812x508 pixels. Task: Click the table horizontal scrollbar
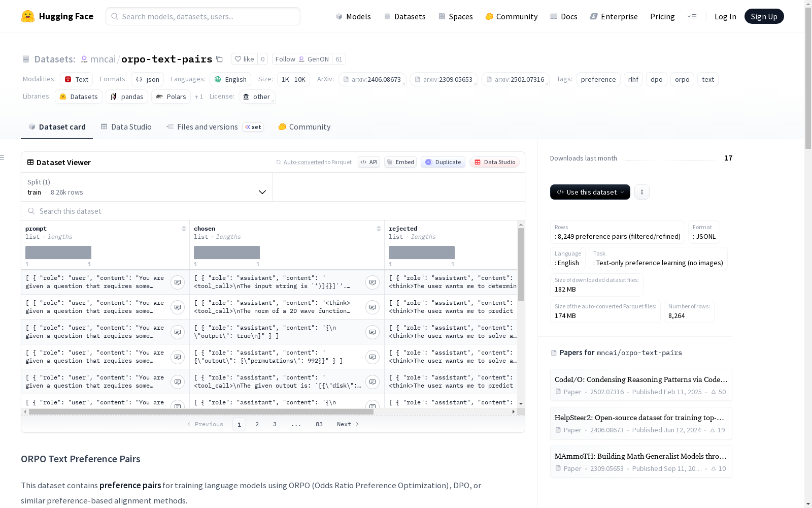tap(201, 411)
